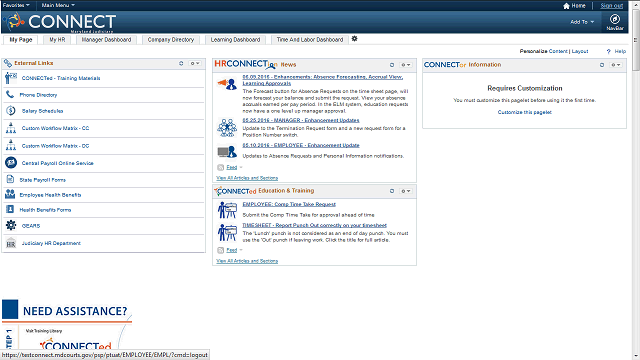This screenshot has height=360, width=640.
Task: Click the Help link text
Action: tap(620, 51)
